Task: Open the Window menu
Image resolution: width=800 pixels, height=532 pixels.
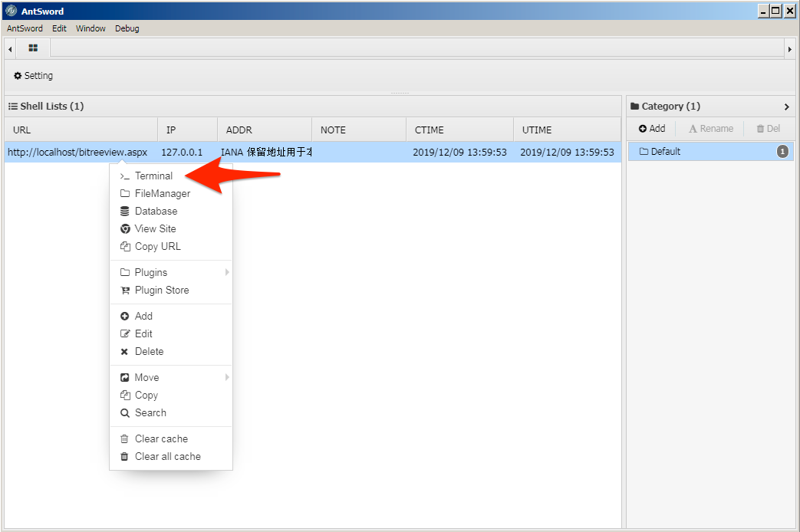Action: point(91,28)
